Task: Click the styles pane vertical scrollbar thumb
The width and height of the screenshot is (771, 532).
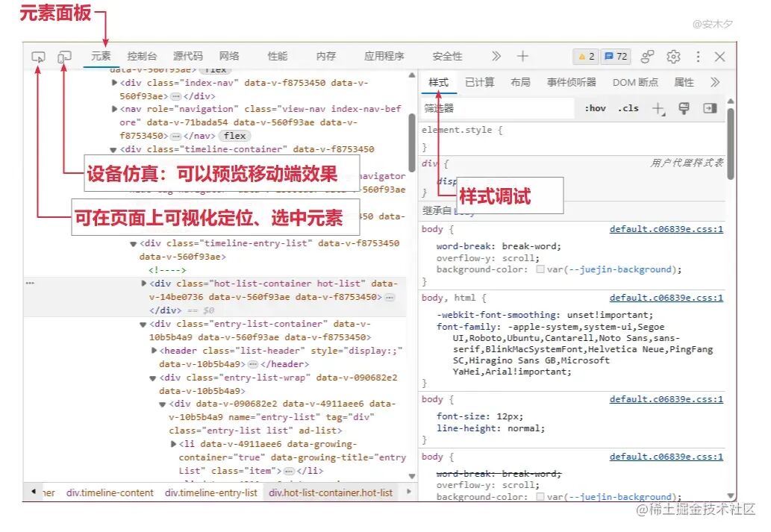Action: pyautogui.click(x=731, y=143)
